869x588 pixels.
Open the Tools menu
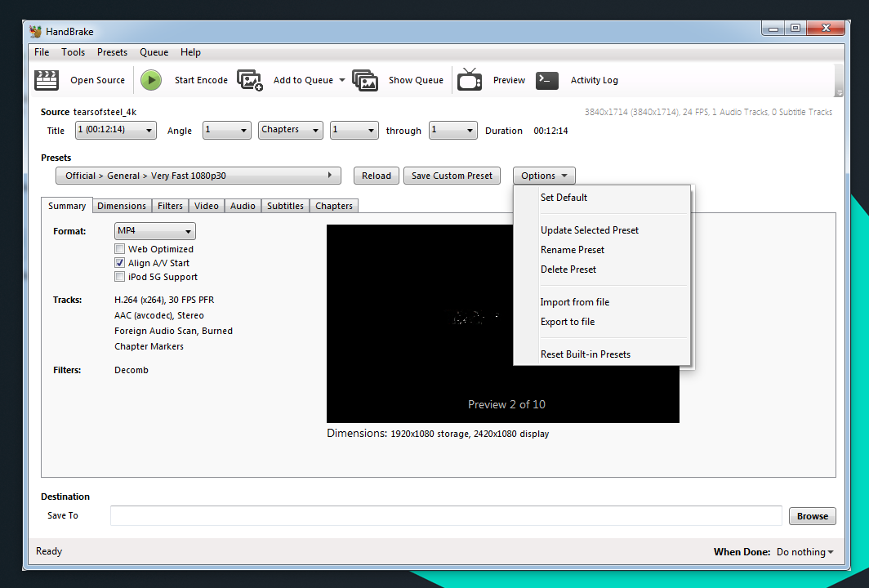pyautogui.click(x=74, y=52)
